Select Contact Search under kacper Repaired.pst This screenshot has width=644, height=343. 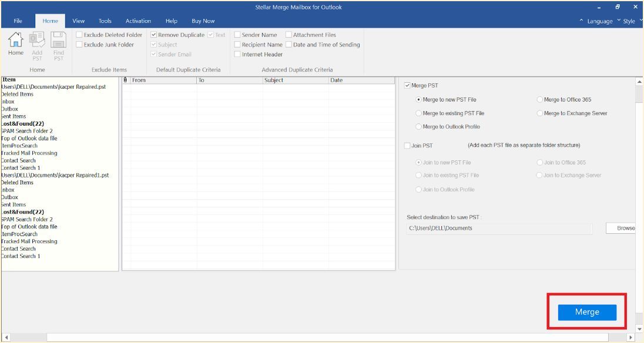(x=18, y=160)
